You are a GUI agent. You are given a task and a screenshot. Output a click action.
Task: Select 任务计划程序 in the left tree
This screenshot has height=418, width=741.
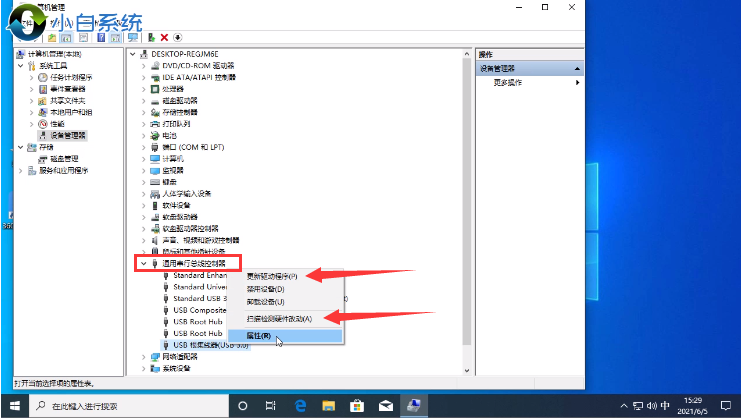(x=70, y=77)
